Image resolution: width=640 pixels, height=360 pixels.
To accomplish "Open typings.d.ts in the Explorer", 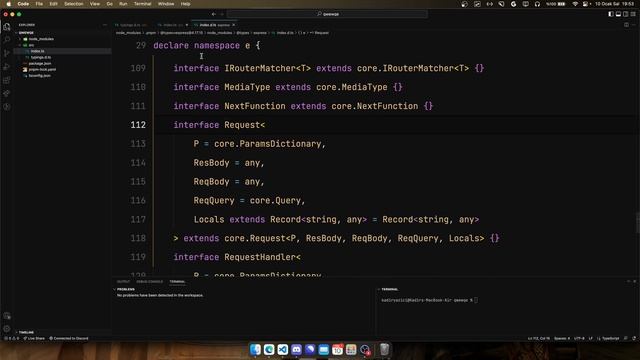I will pos(41,57).
